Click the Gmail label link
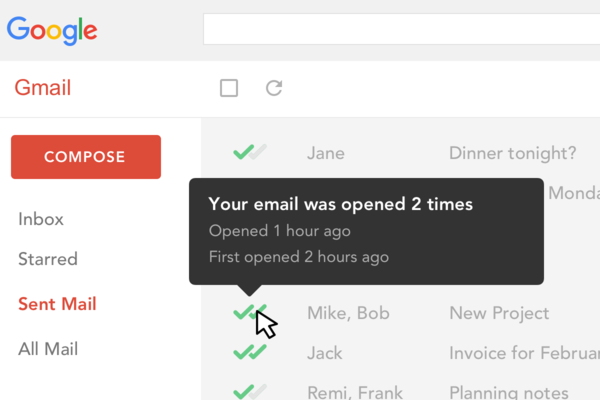Screen dimensions: 600x400 (43, 88)
